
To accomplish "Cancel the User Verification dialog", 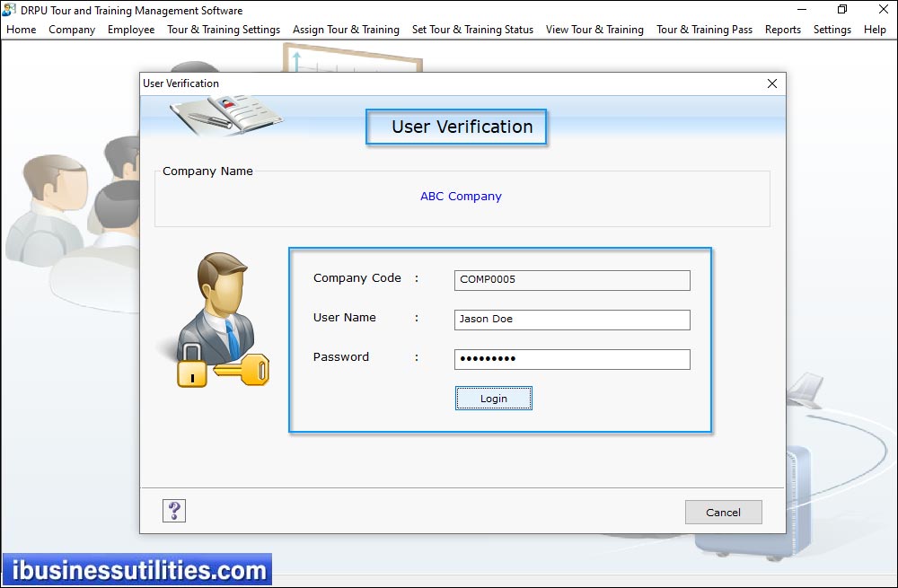I will coord(723,513).
